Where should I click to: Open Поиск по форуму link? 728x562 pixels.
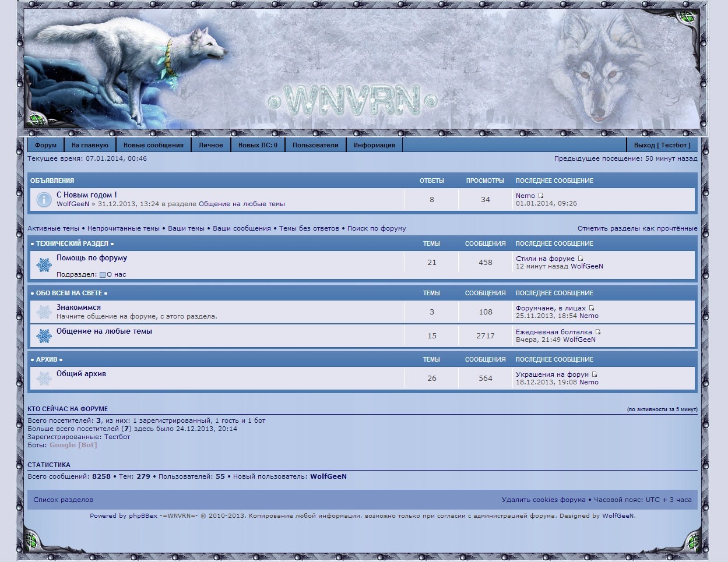point(377,228)
